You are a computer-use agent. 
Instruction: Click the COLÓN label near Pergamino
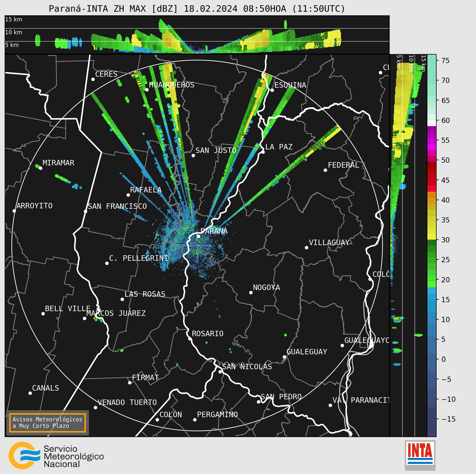[171, 414]
